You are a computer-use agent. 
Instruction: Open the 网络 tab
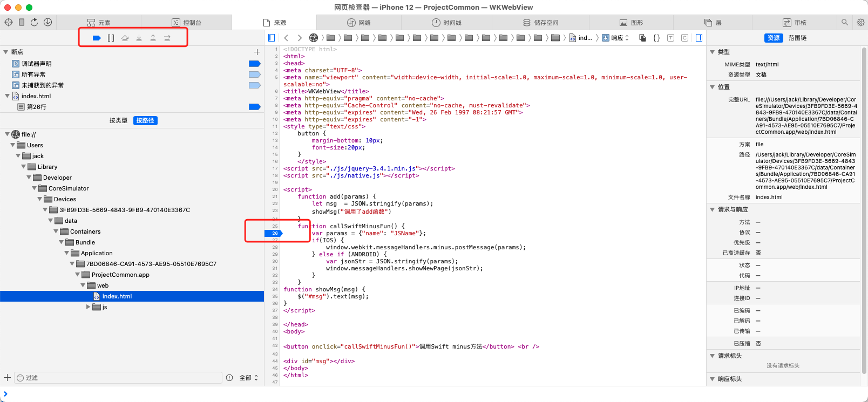coord(359,23)
